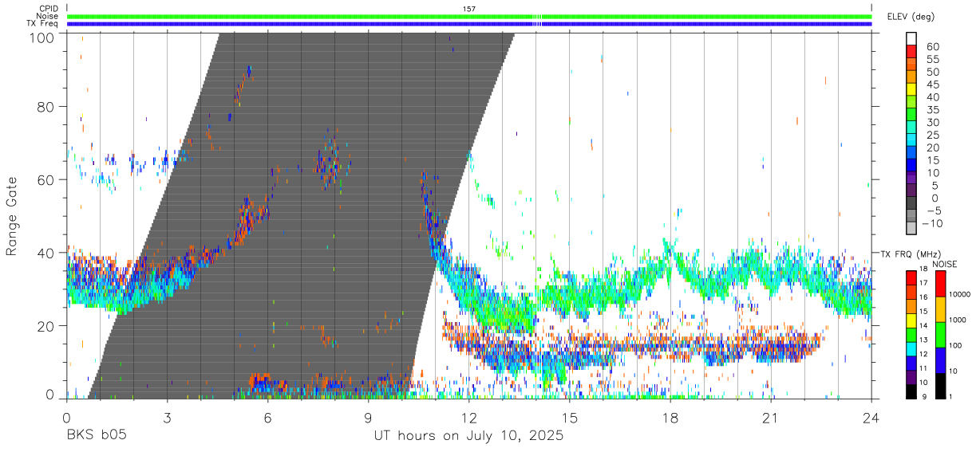Click the '-10' label on the ELEV scale

tap(932, 223)
